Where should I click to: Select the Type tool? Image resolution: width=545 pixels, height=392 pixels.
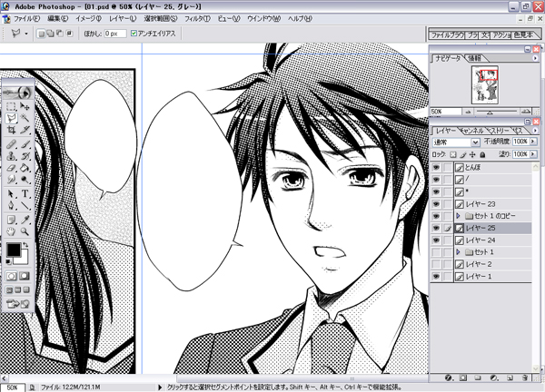(x=25, y=194)
